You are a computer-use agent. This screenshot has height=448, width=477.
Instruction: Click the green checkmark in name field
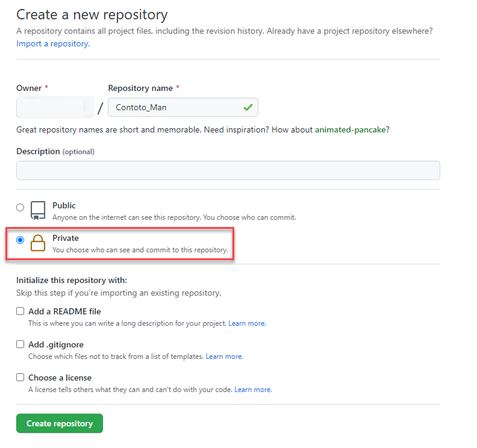248,107
